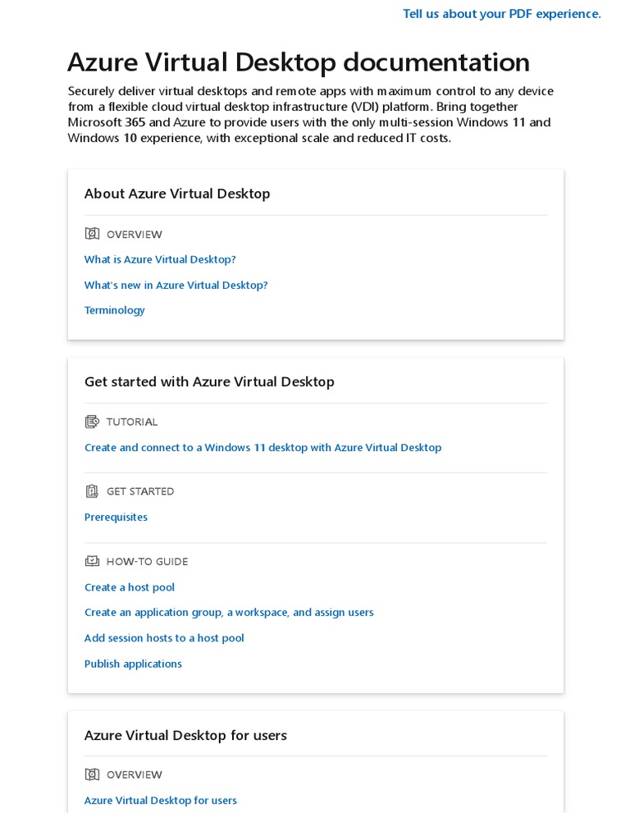Click the Get Started section icon

pyautogui.click(x=92, y=491)
